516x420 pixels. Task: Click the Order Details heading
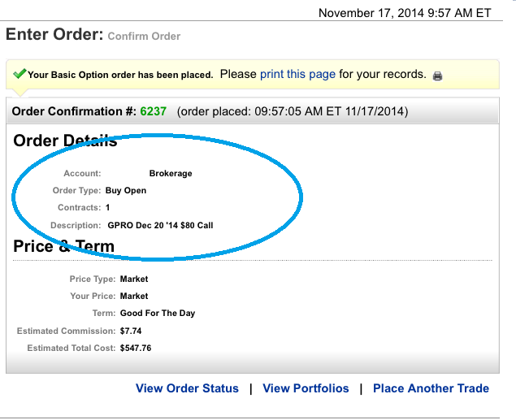(x=65, y=141)
